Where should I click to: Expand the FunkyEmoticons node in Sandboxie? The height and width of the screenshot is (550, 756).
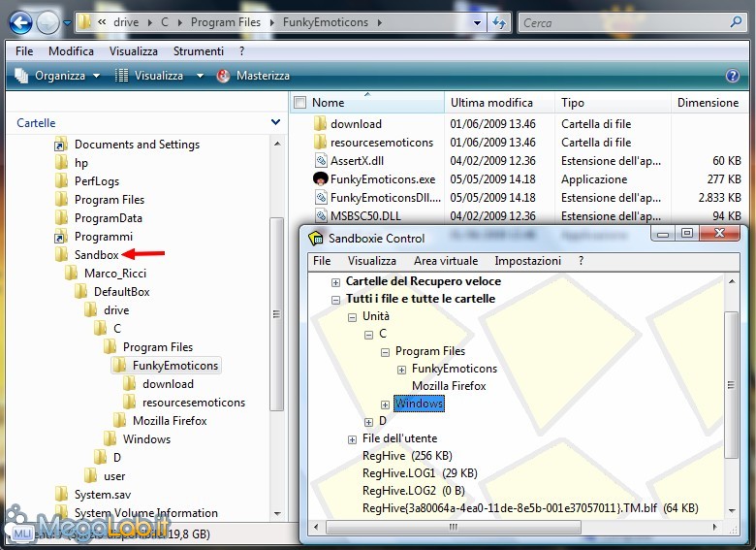tap(401, 369)
